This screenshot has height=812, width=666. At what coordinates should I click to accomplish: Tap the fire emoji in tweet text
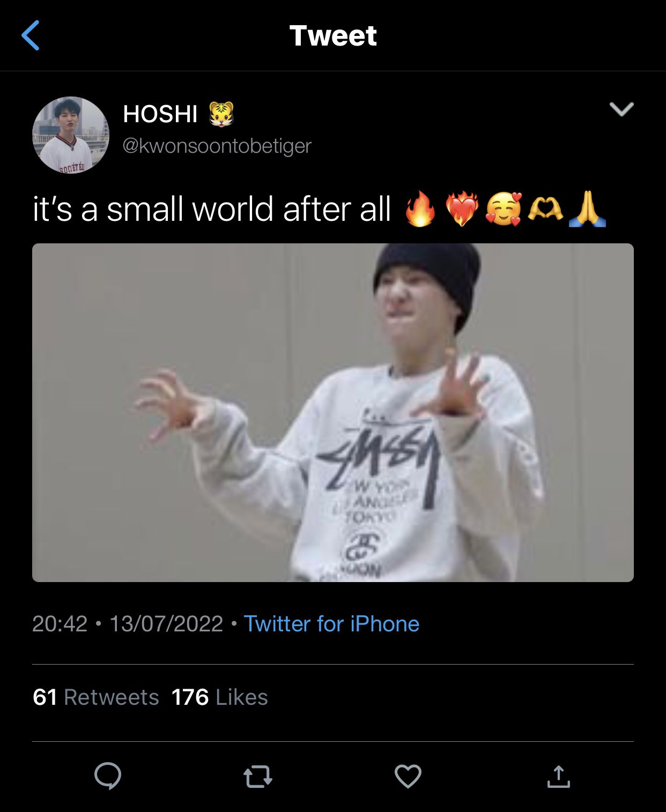pyautogui.click(x=420, y=208)
